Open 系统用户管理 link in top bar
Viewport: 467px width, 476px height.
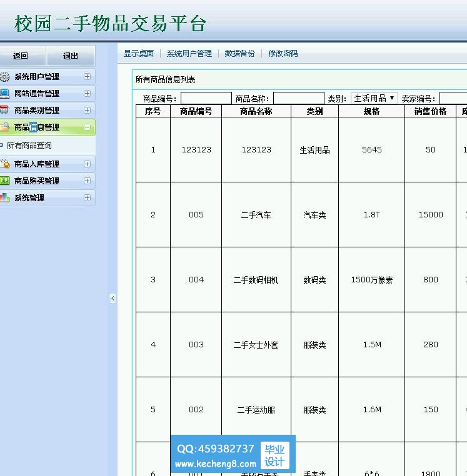189,54
